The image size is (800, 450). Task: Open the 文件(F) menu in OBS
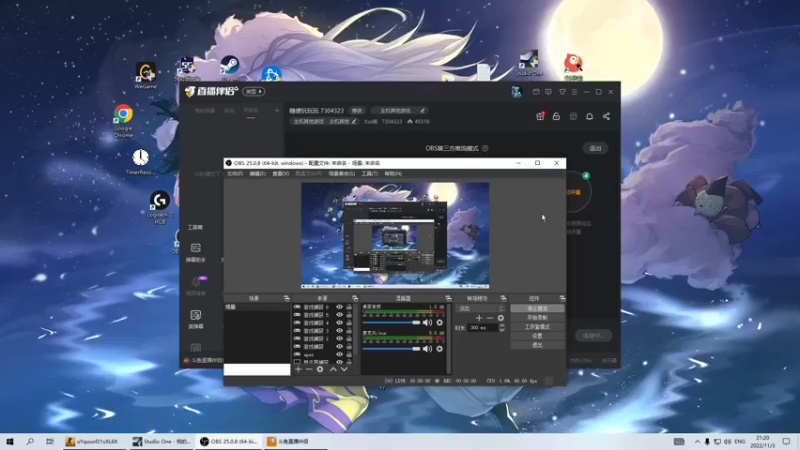[235, 173]
